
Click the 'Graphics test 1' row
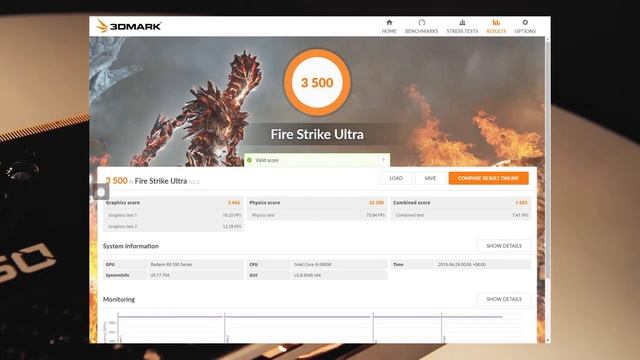point(173,215)
